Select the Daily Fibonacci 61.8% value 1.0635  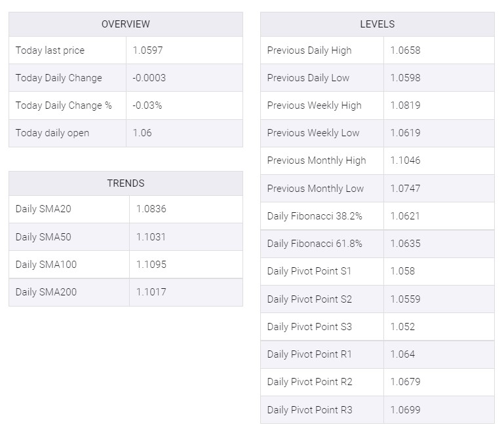coord(405,244)
